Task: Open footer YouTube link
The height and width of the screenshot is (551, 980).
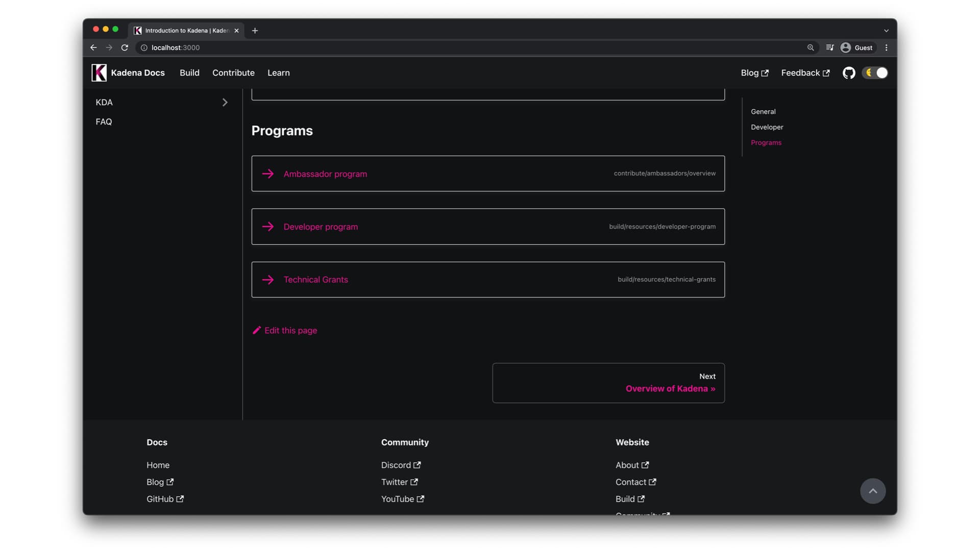Action: point(403,499)
